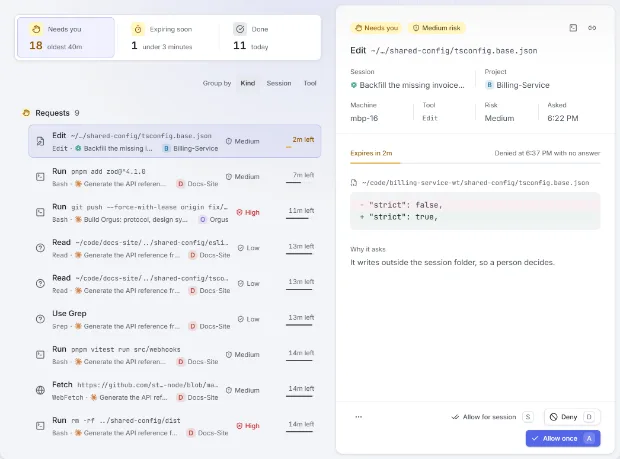Click the 2m left timer bar on Edit row
Viewport: 620px width, 459px height.
coord(300,147)
